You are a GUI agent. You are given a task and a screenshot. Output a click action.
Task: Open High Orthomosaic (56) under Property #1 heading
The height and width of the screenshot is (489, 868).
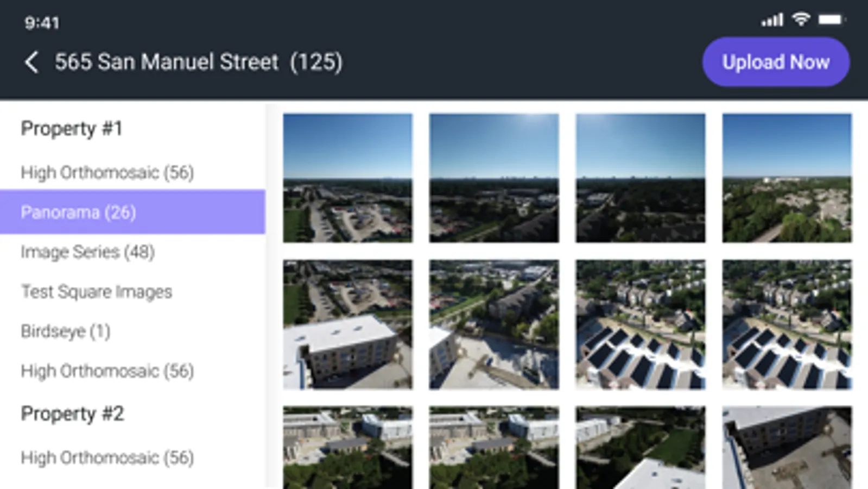[x=107, y=173]
